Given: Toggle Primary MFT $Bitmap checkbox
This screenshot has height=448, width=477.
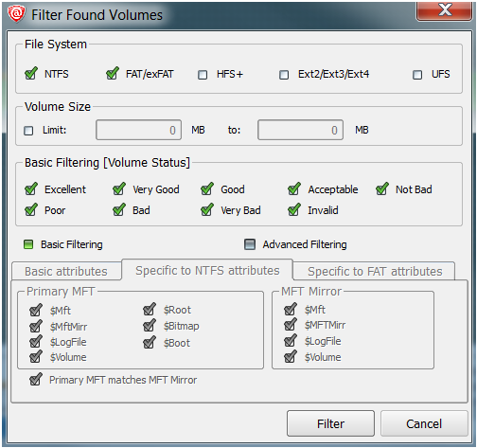Looking at the screenshot, I should tap(150, 326).
